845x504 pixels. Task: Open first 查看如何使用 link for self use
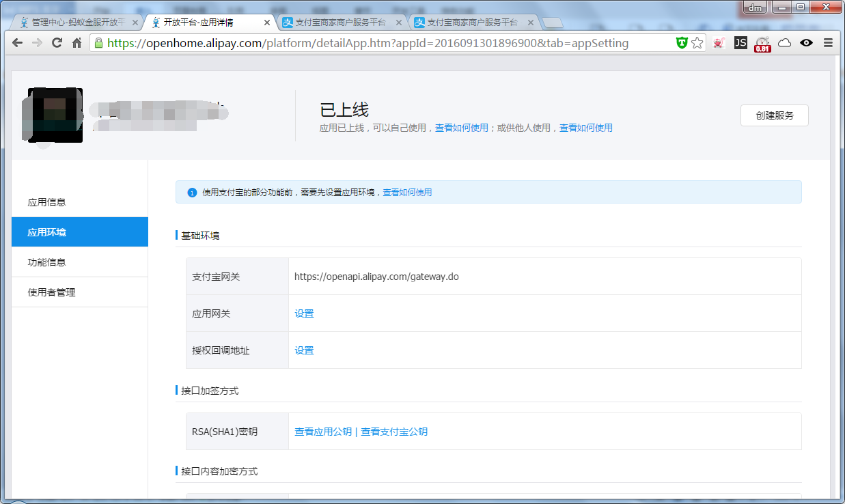coord(462,128)
